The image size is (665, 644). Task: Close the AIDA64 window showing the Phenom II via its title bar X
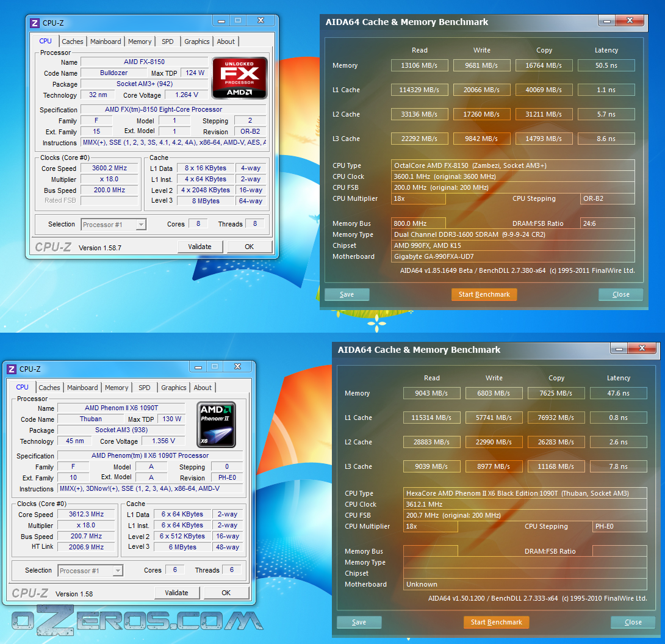coord(642,349)
